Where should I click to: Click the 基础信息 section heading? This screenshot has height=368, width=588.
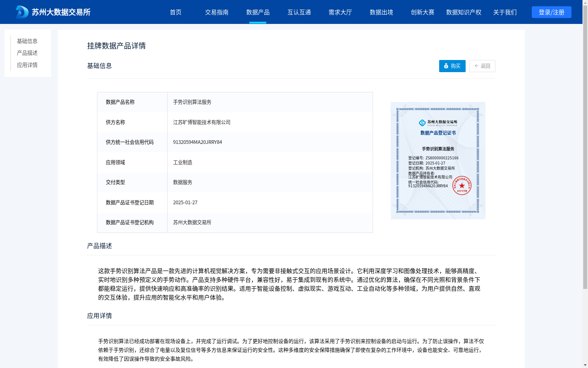pos(100,66)
